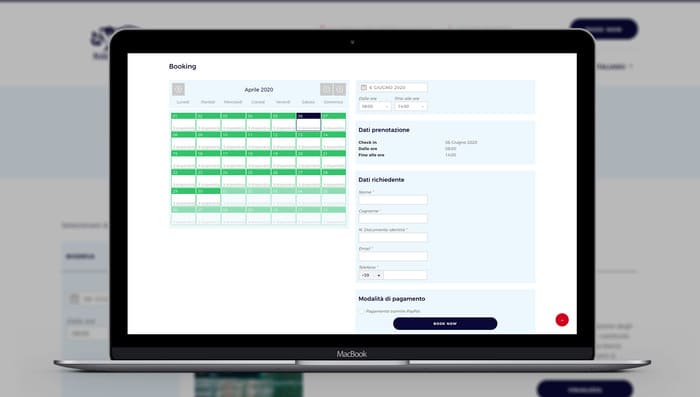
Task: Focus the N. Documento identità field
Action: coord(393,237)
